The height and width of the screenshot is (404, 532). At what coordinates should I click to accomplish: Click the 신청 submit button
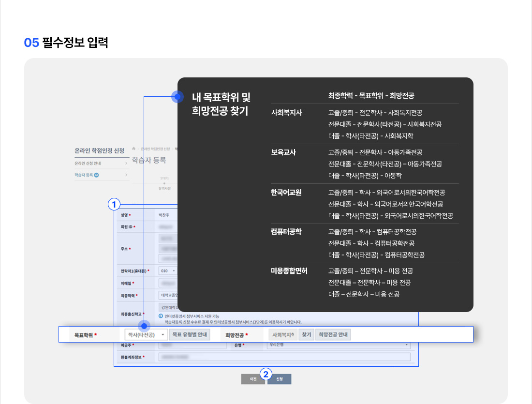(280, 379)
